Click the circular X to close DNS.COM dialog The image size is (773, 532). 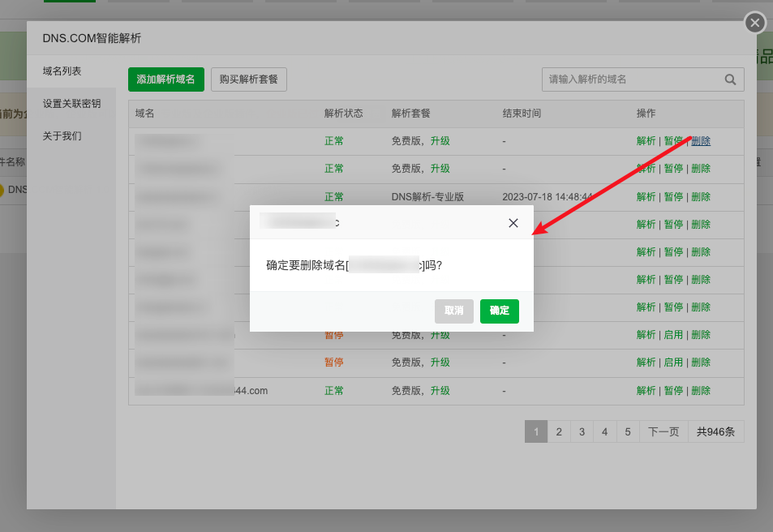(754, 23)
